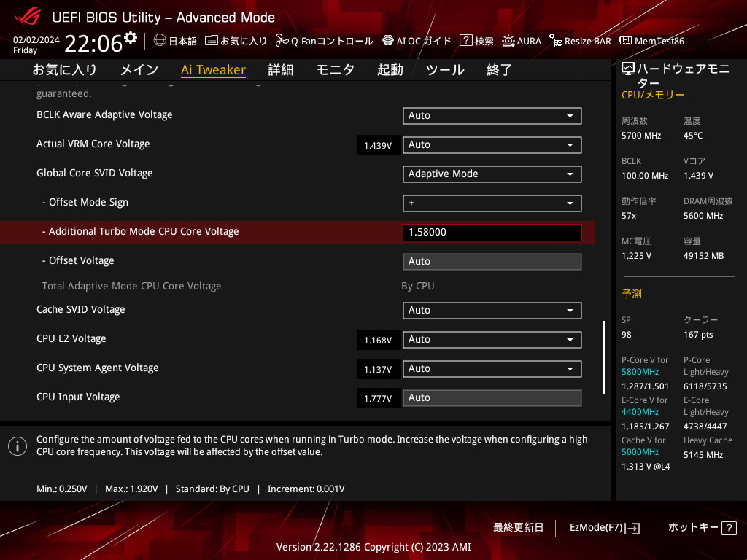This screenshot has height=560, width=747.
Task: Open time settings gear icon
Action: click(x=131, y=38)
